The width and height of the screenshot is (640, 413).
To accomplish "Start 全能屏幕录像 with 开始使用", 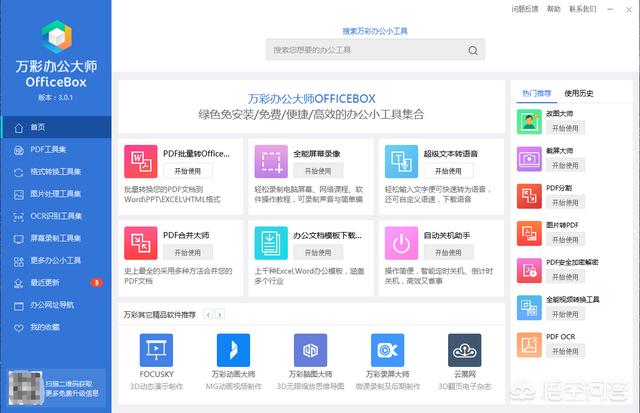I will pyautogui.click(x=318, y=171).
